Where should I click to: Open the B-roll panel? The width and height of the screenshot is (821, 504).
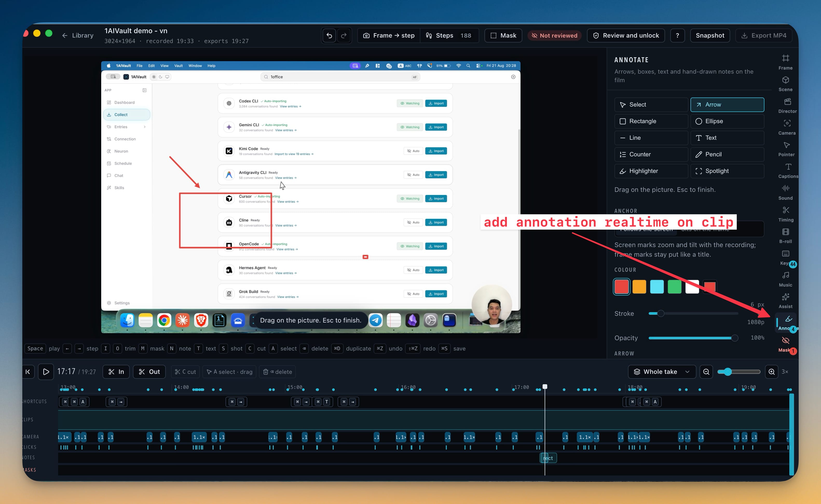click(x=785, y=236)
